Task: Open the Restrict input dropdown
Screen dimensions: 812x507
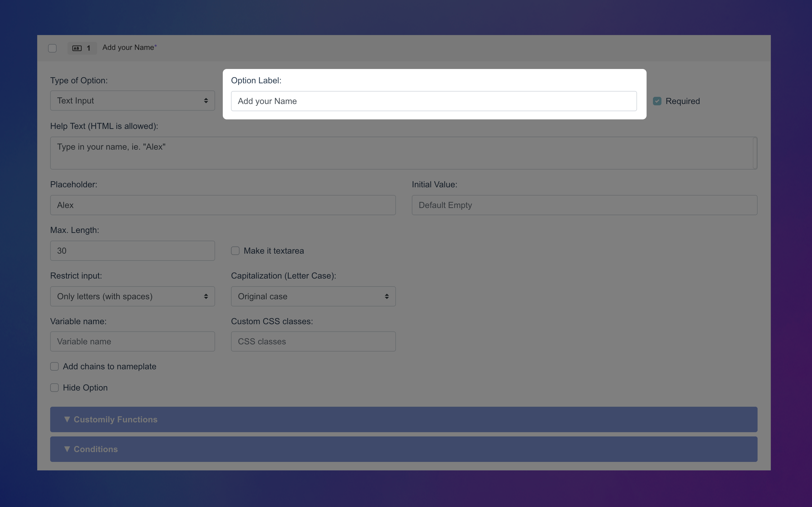Action: coord(132,296)
